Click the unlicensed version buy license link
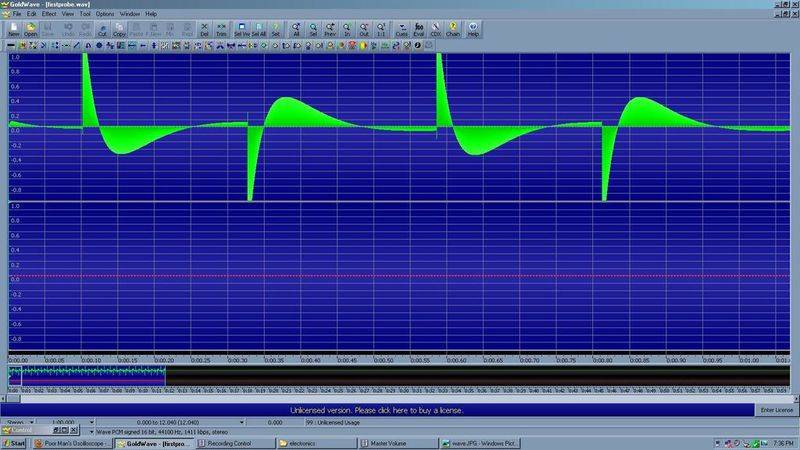This screenshot has width=800, height=450. coord(376,410)
